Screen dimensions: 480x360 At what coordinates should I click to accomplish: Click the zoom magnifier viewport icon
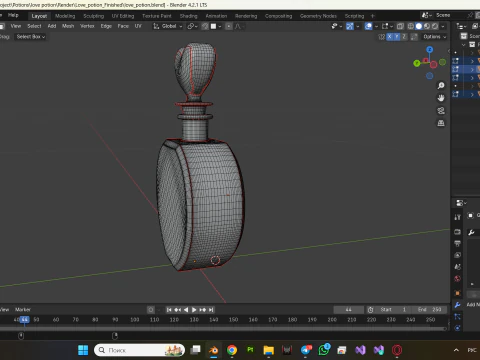(441, 86)
